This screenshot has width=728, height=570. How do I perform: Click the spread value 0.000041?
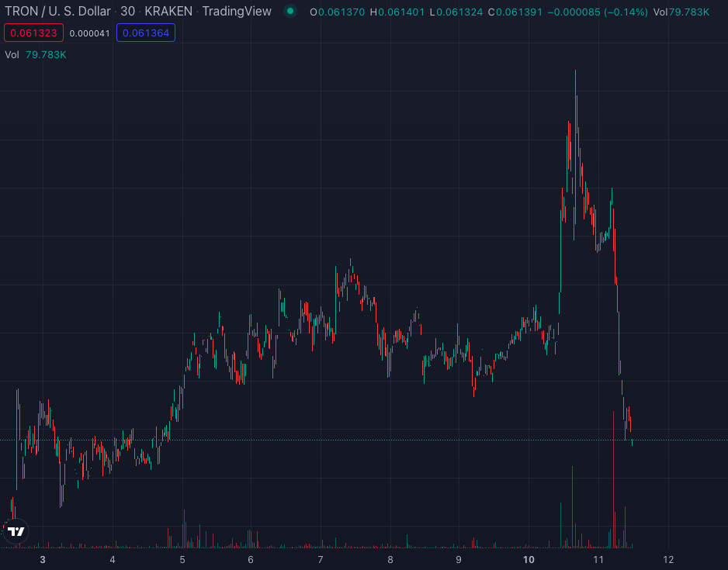point(89,33)
